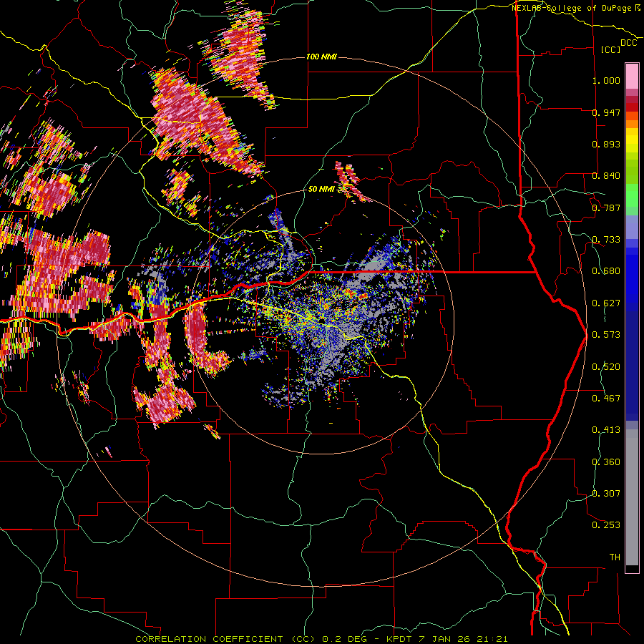Click the 0.467 legend value
Viewport: 644px width, 644px height.
[x=606, y=399]
